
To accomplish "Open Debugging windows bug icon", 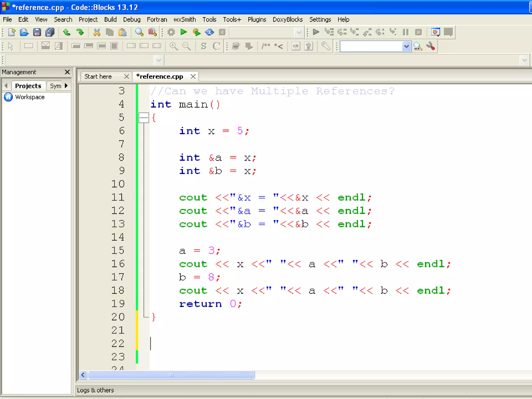I will [x=435, y=32].
